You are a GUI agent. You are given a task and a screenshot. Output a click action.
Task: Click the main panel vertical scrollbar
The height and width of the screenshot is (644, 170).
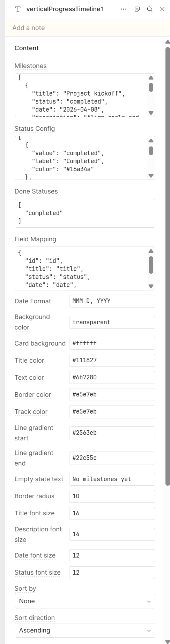coord(168,266)
